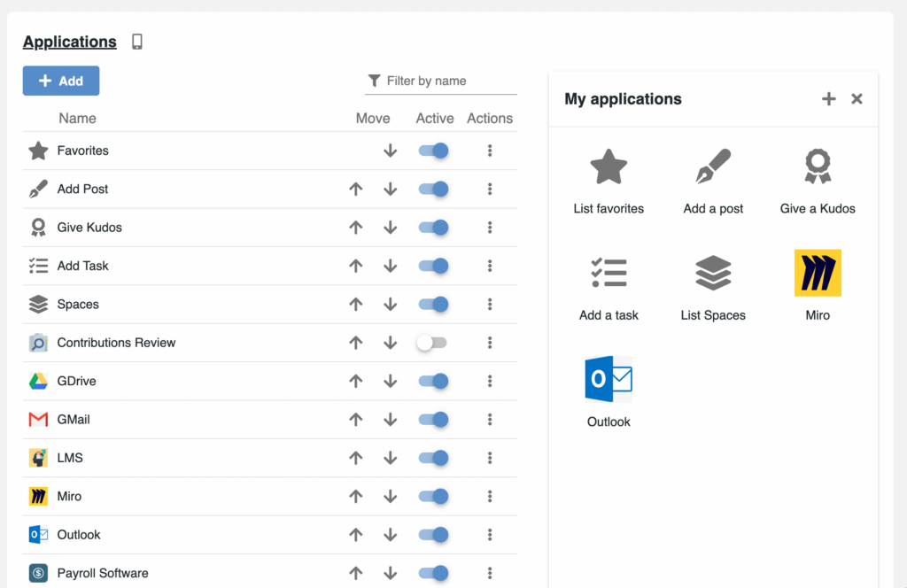Screen dimensions: 907x588
Task: Disable the GMail active toggle
Action: point(433,420)
